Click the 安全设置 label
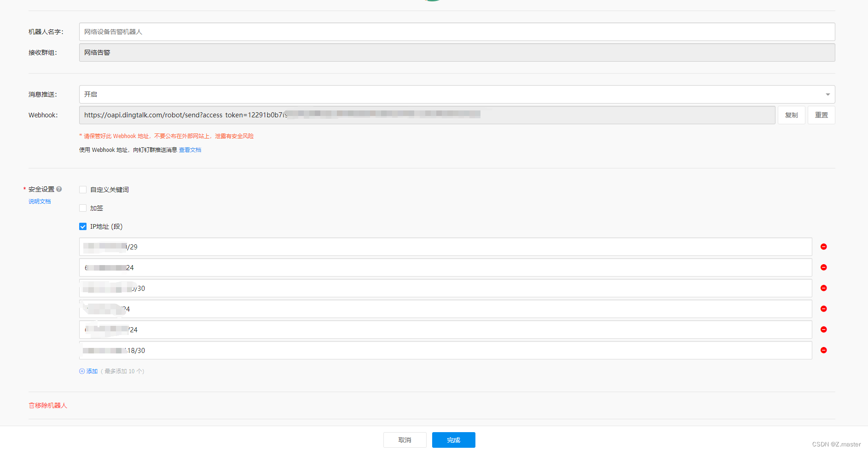Viewport: 868px width, 451px height. pyautogui.click(x=41, y=189)
